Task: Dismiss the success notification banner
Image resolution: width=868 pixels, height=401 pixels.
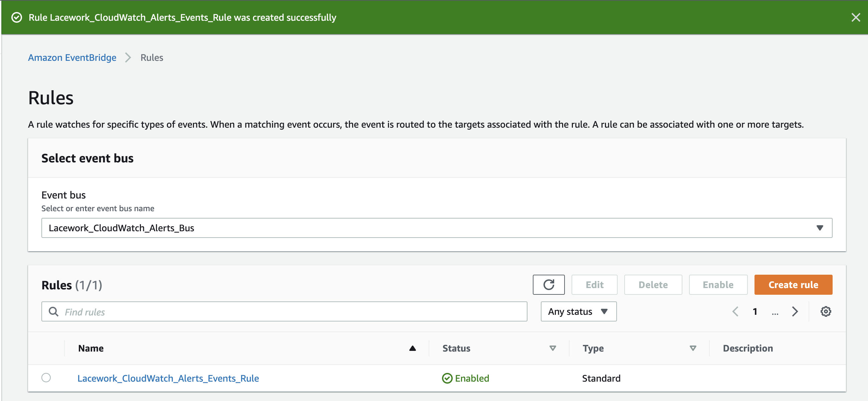Action: [856, 17]
